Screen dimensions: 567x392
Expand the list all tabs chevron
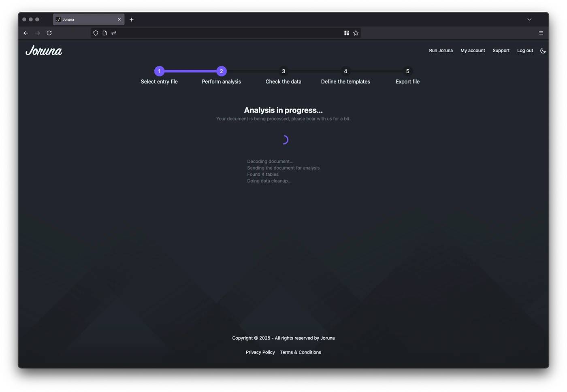[x=529, y=19]
